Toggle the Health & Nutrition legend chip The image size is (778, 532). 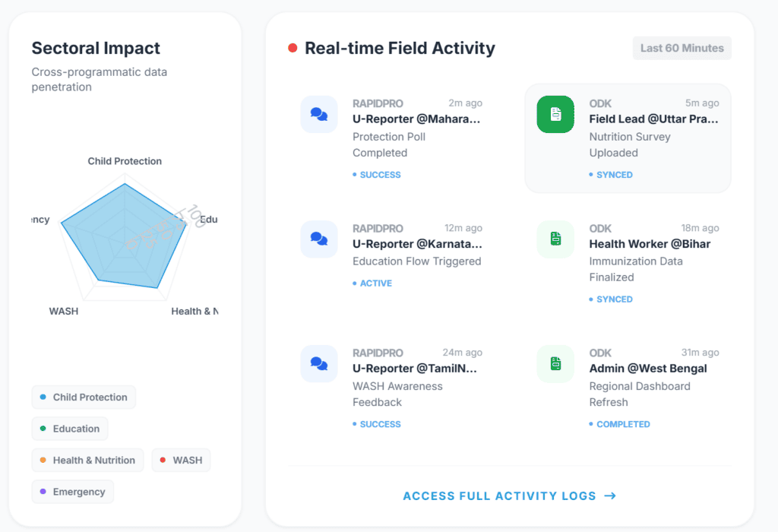click(x=87, y=460)
